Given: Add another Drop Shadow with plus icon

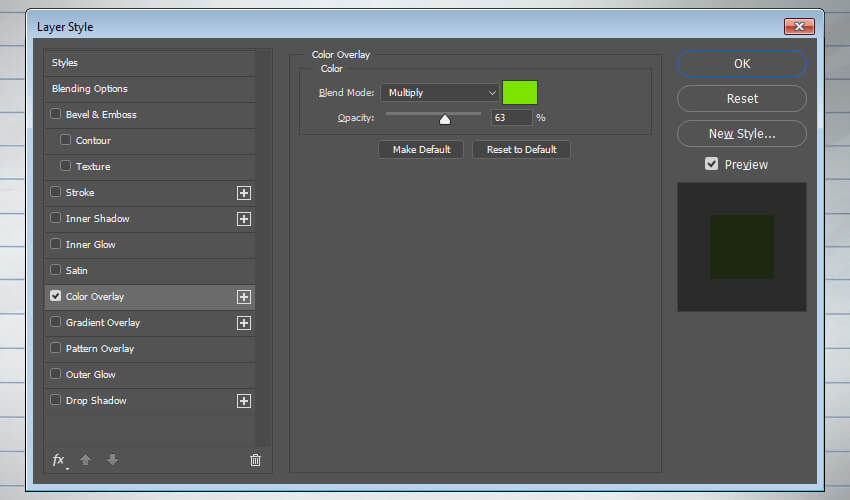Looking at the screenshot, I should coord(244,401).
